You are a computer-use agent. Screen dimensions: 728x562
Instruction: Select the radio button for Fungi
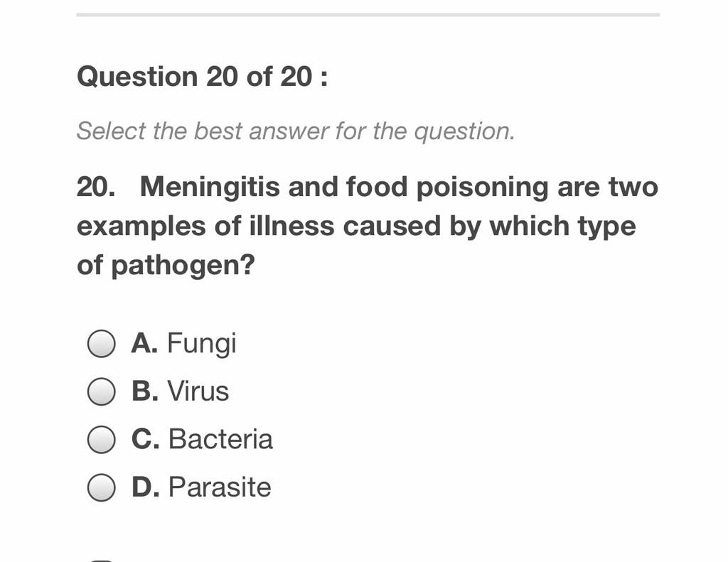[x=101, y=343]
